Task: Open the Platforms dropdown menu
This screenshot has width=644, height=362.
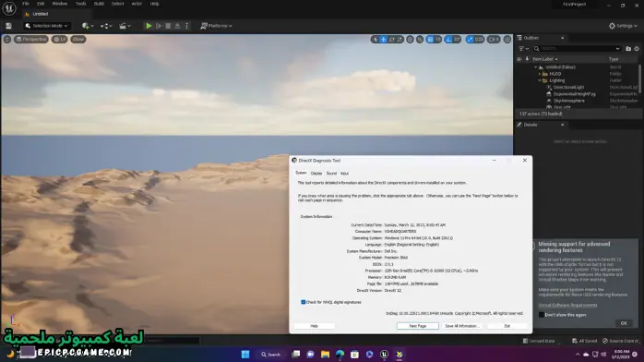Action: point(216,26)
